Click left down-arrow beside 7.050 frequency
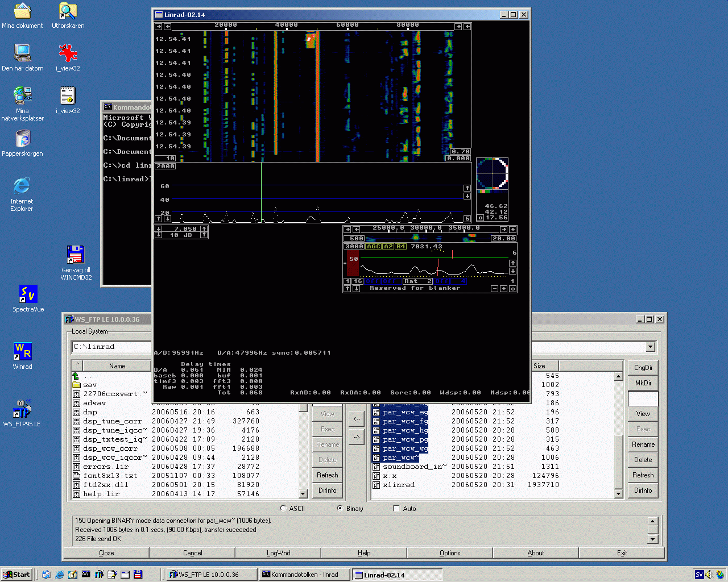 coord(159,228)
